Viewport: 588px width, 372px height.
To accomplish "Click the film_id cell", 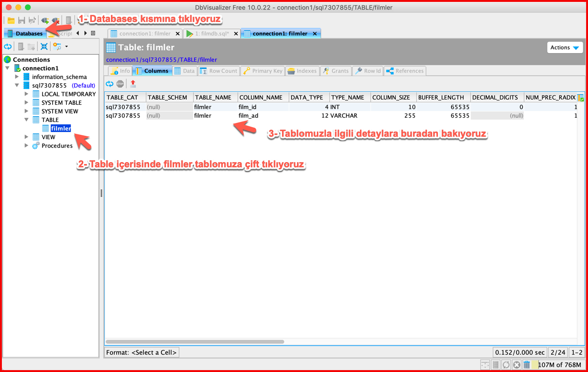I will pos(263,107).
